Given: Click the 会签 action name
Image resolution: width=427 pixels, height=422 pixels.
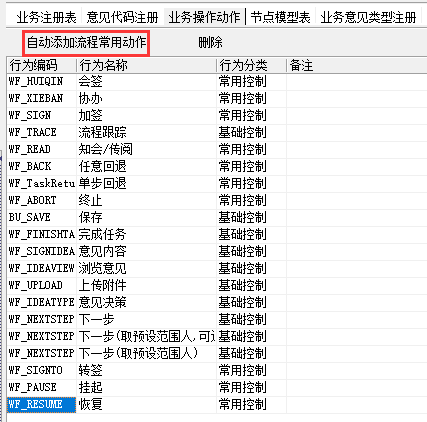Looking at the screenshot, I should coord(91,82).
